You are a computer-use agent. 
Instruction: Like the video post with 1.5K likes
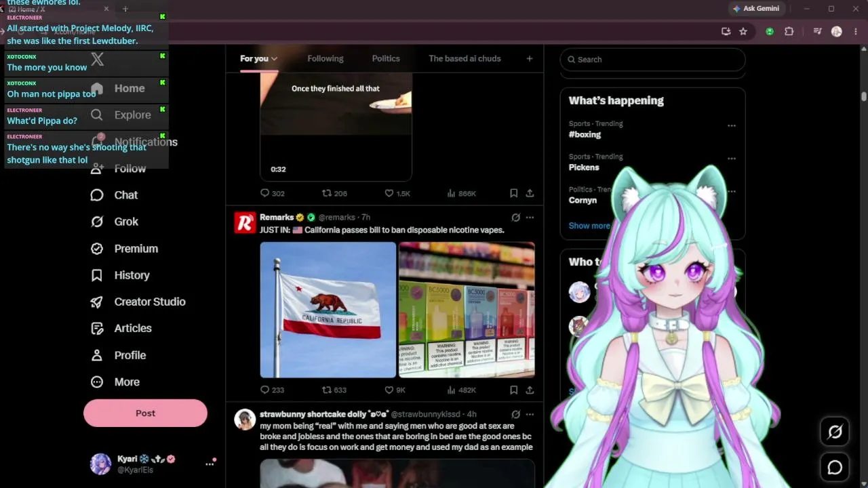[397, 193]
